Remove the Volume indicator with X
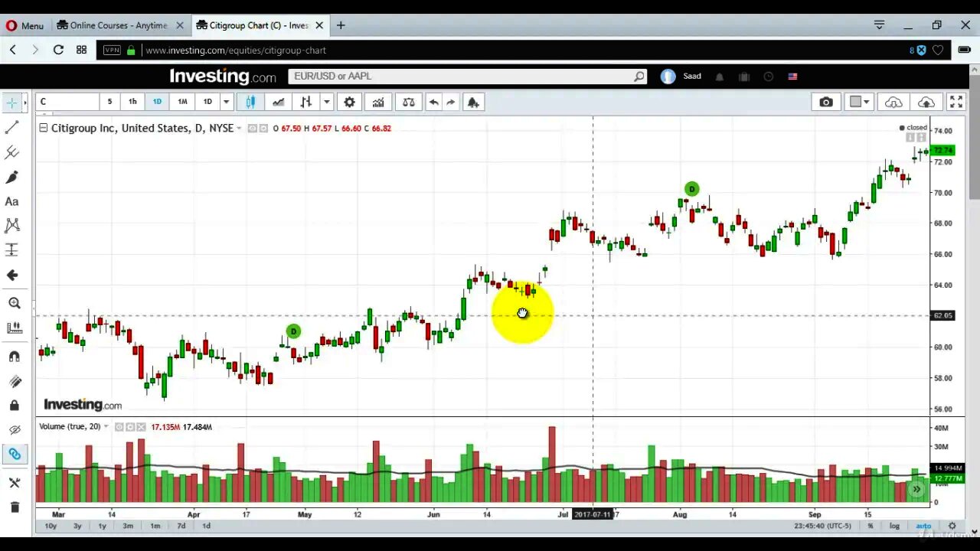This screenshot has width=980, height=551. (141, 427)
